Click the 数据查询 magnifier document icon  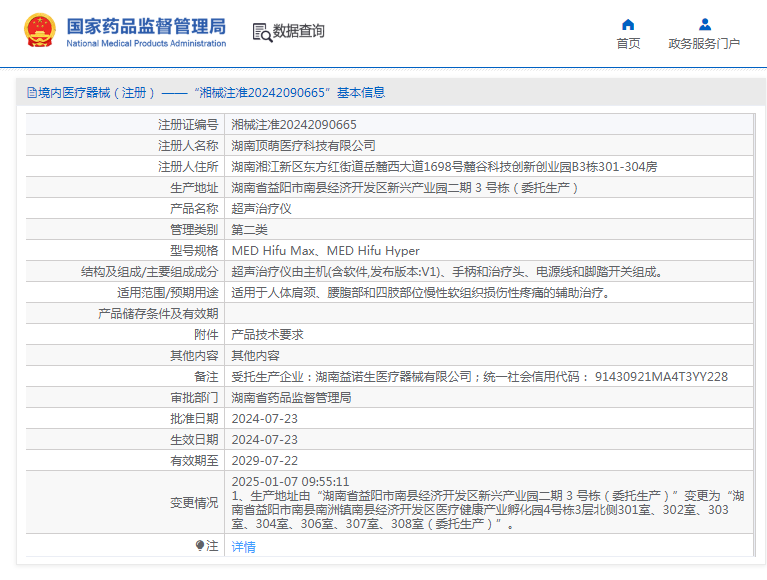[262, 32]
